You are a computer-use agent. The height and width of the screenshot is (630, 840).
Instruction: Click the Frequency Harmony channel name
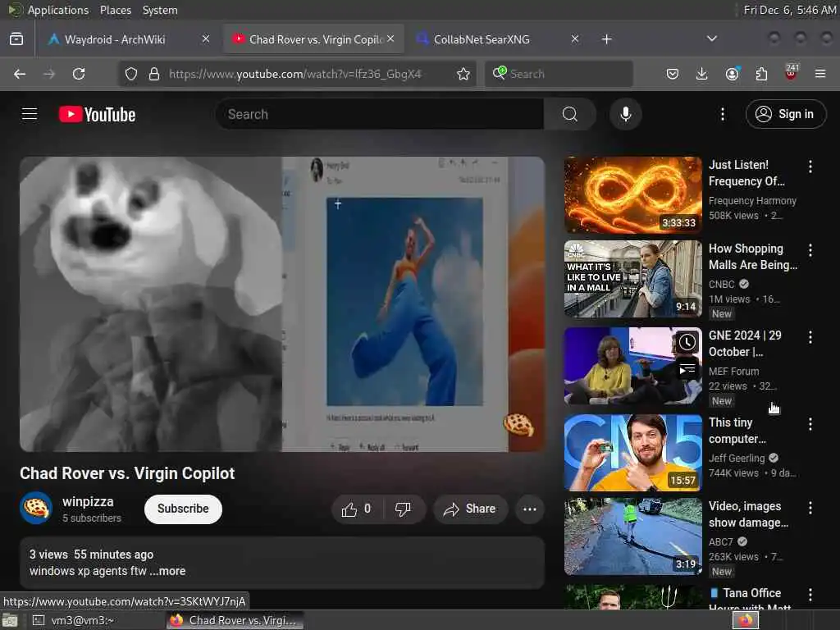coord(752,201)
